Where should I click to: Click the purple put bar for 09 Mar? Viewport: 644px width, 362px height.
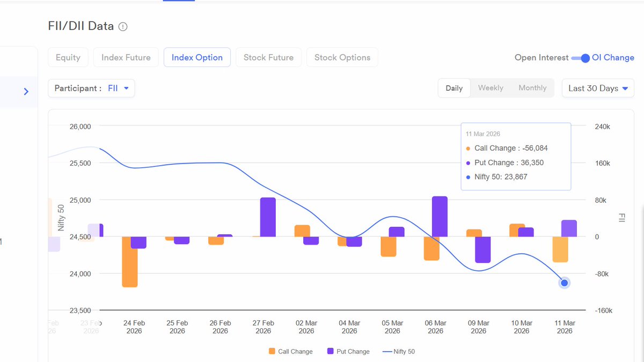[x=483, y=250]
